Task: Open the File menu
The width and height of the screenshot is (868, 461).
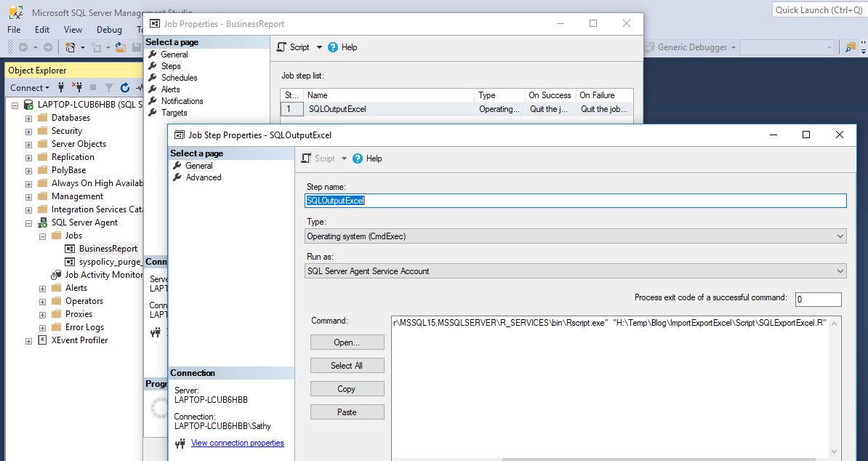Action: pos(14,29)
